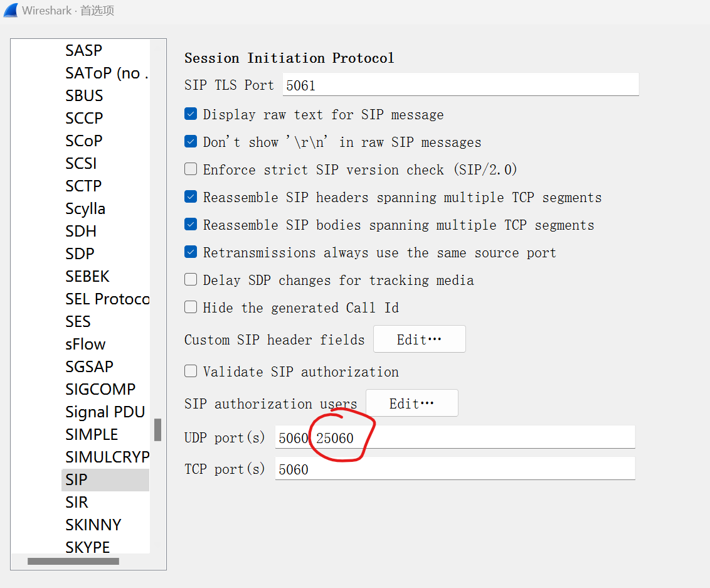The image size is (710, 588).
Task: Open SKINNY protocol preferences
Action: (93, 525)
